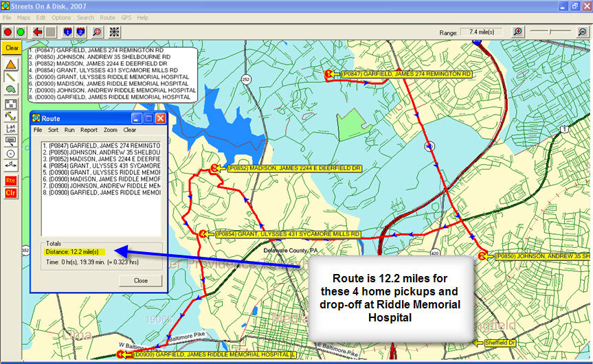Click the window layout tool icon
The width and height of the screenshot is (593, 364).
point(10,104)
